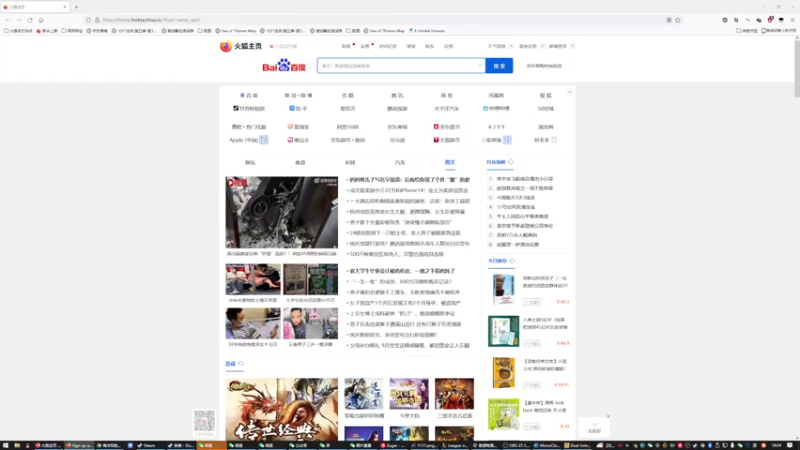Open 58同城 site link
The image size is (800, 450).
click(x=545, y=109)
